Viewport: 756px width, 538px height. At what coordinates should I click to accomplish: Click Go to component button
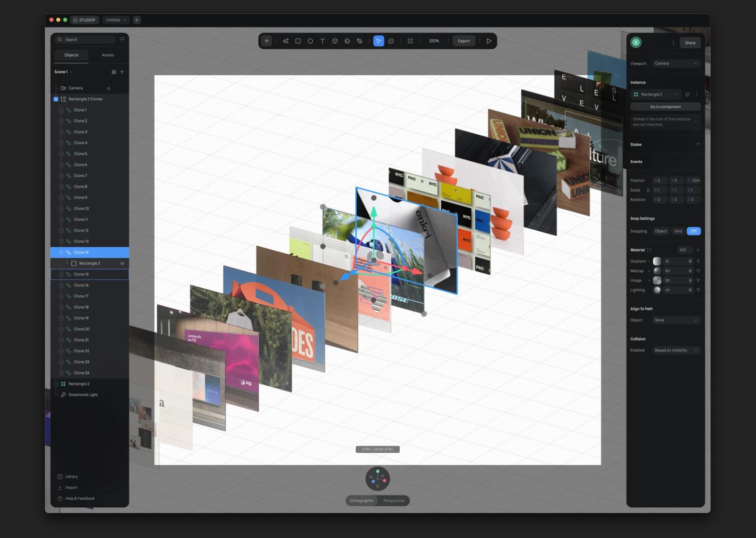[665, 107]
